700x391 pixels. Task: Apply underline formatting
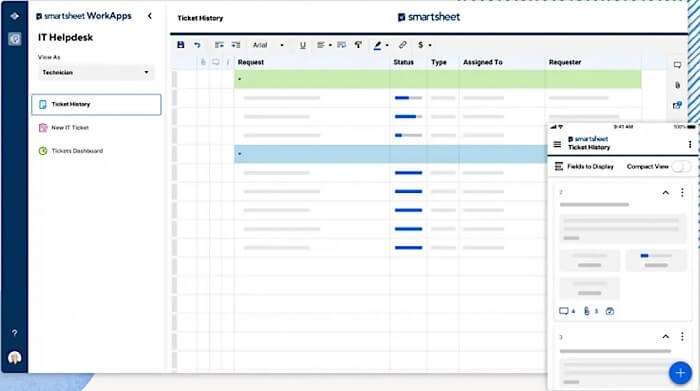pyautogui.click(x=303, y=45)
